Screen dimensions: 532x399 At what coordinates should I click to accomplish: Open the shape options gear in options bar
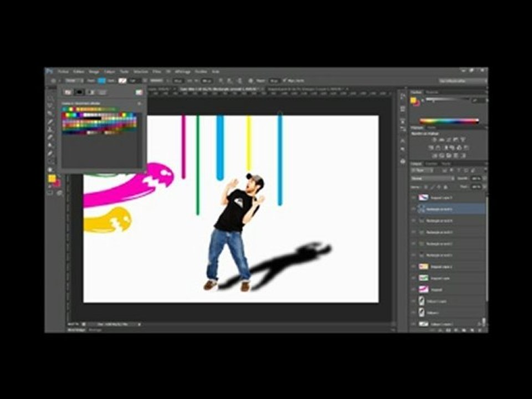(x=251, y=81)
